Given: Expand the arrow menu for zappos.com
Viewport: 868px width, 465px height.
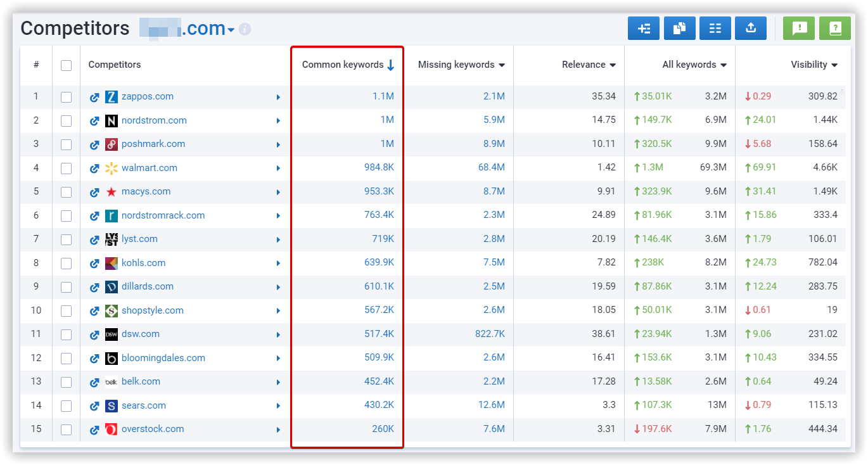Looking at the screenshot, I should click(278, 98).
